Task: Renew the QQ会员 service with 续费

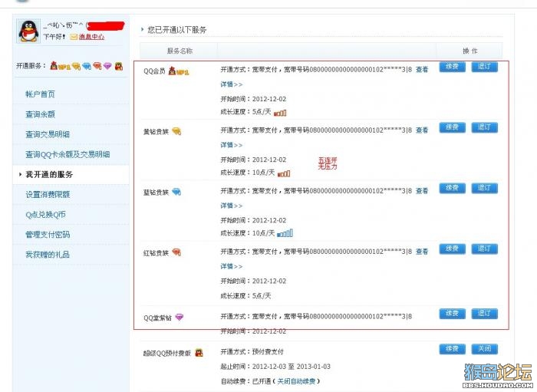Action: coord(452,67)
